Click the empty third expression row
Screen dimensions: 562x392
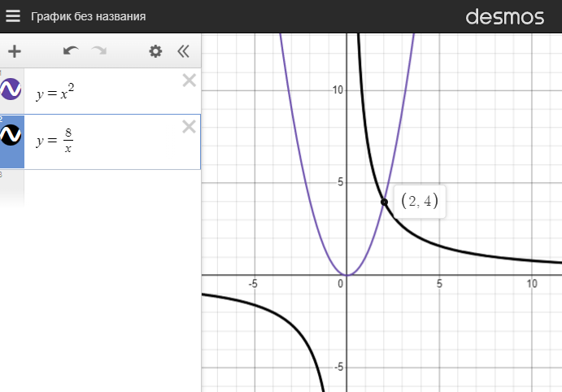coord(100,188)
